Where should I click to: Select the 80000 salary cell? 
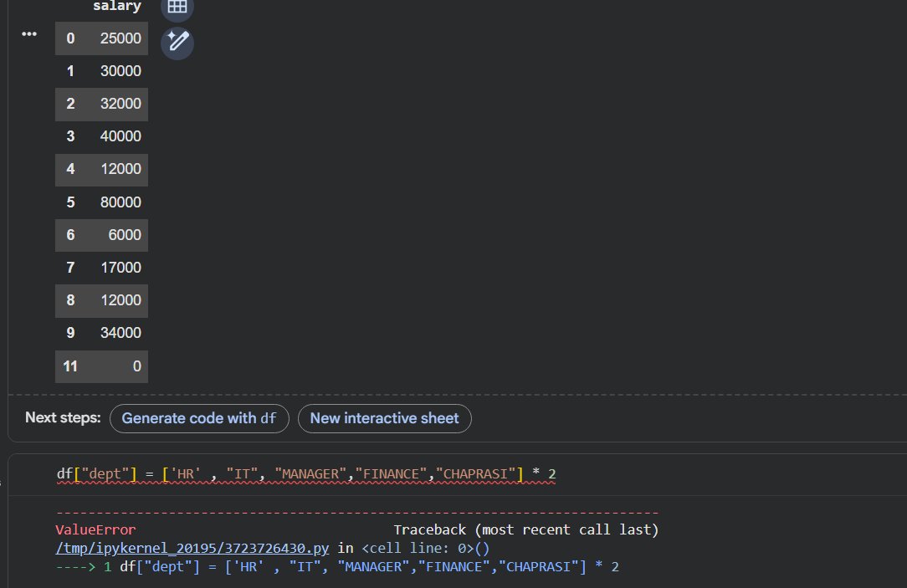pyautogui.click(x=120, y=202)
